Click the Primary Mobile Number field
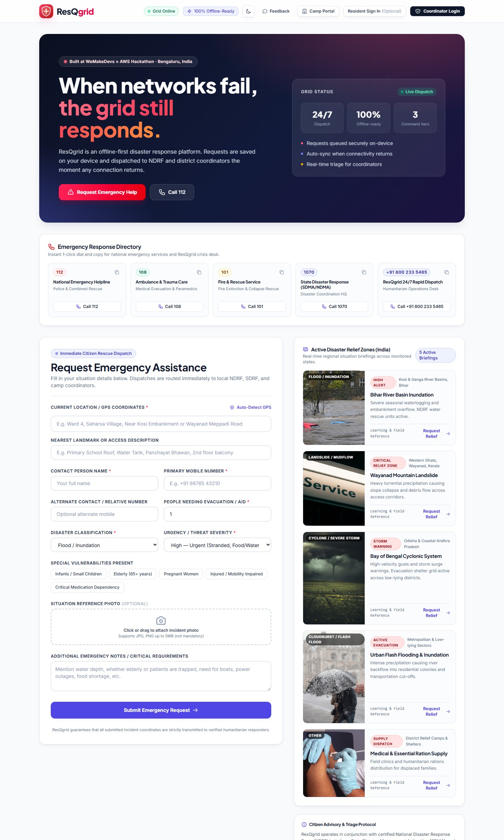 pos(217,483)
